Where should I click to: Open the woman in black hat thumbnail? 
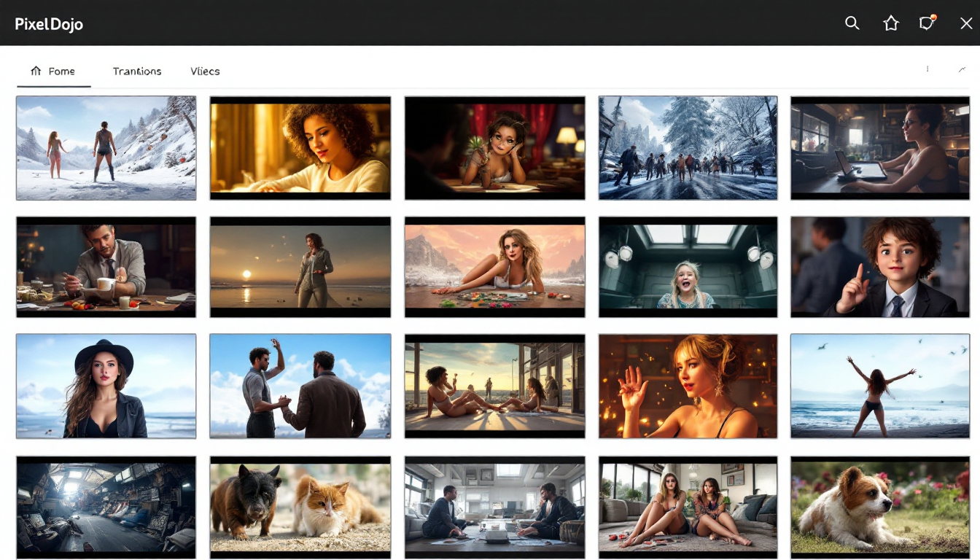tap(106, 386)
